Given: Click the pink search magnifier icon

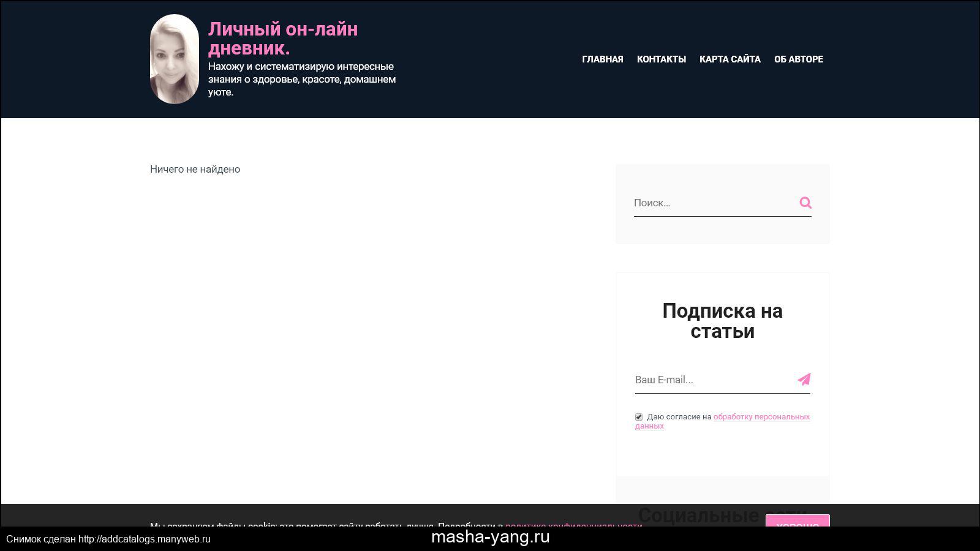Looking at the screenshot, I should click(x=805, y=203).
